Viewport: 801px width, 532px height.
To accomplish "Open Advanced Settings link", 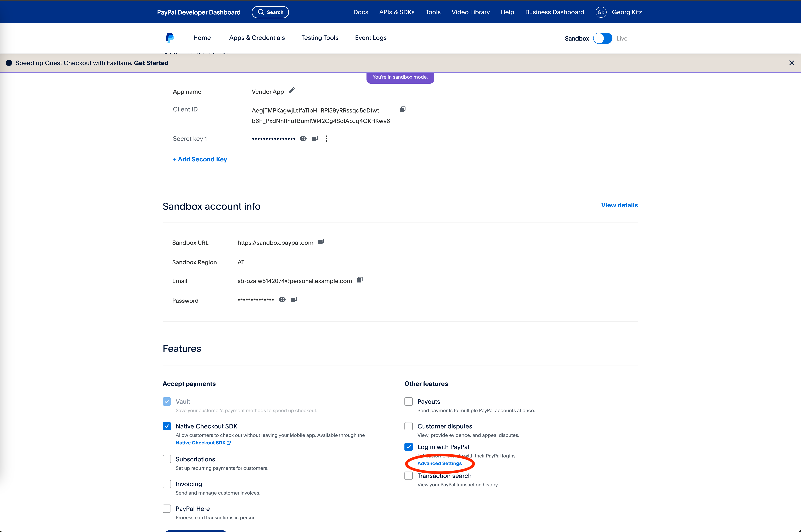I will coord(439,463).
